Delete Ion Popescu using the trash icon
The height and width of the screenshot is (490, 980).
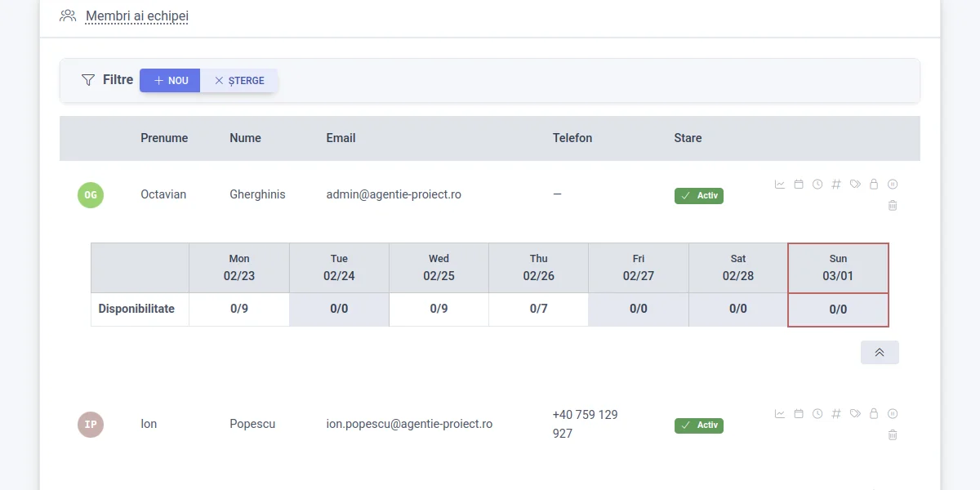click(x=893, y=434)
